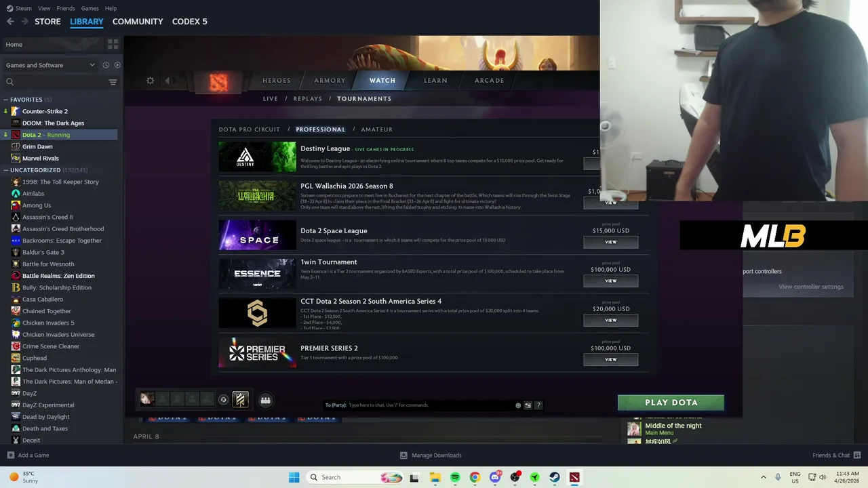
Task: Open REPLAYS sub-tab under Watch
Action: click(x=308, y=99)
